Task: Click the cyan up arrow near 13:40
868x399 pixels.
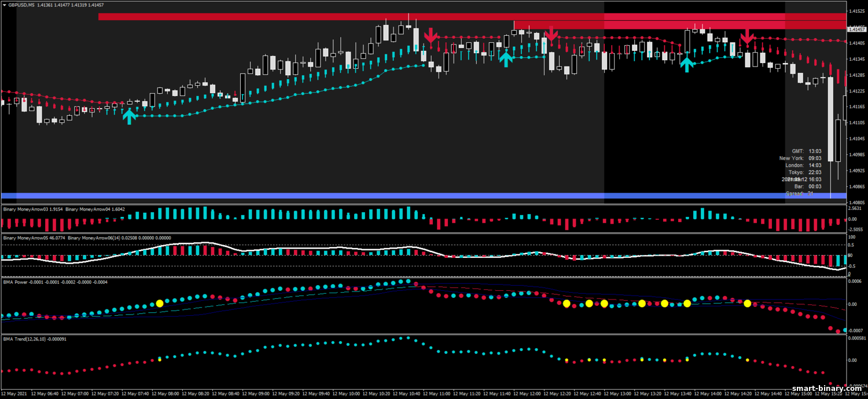Action: point(687,63)
